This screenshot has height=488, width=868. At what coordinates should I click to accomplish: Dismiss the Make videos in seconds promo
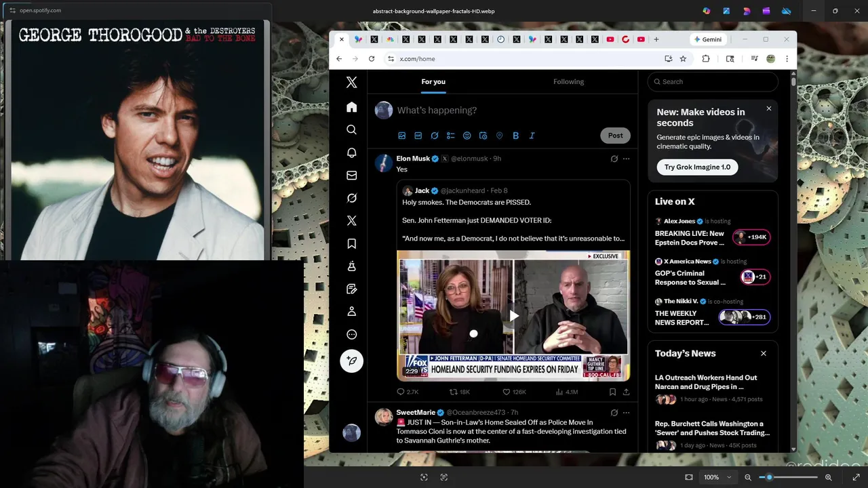point(768,108)
